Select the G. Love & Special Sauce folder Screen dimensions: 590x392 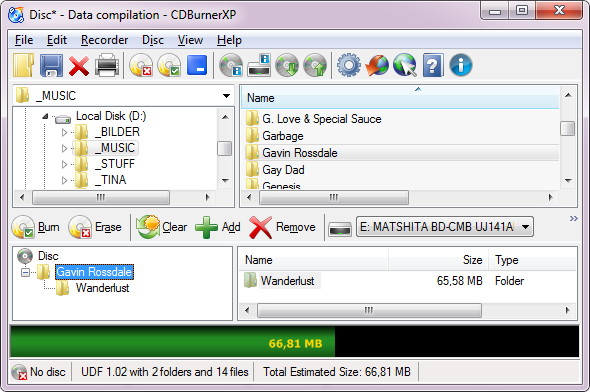[401, 119]
